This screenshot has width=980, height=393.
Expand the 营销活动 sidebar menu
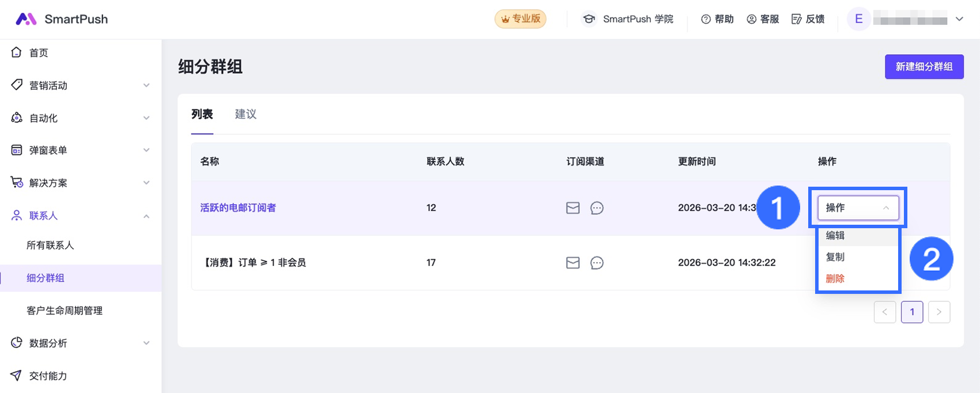(x=81, y=85)
